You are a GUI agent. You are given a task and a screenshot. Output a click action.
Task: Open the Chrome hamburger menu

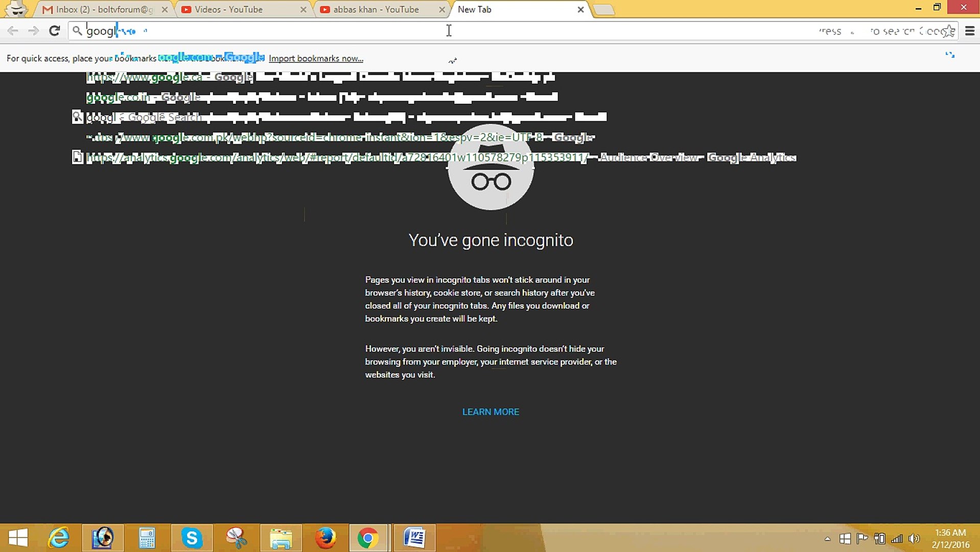pyautogui.click(x=970, y=30)
